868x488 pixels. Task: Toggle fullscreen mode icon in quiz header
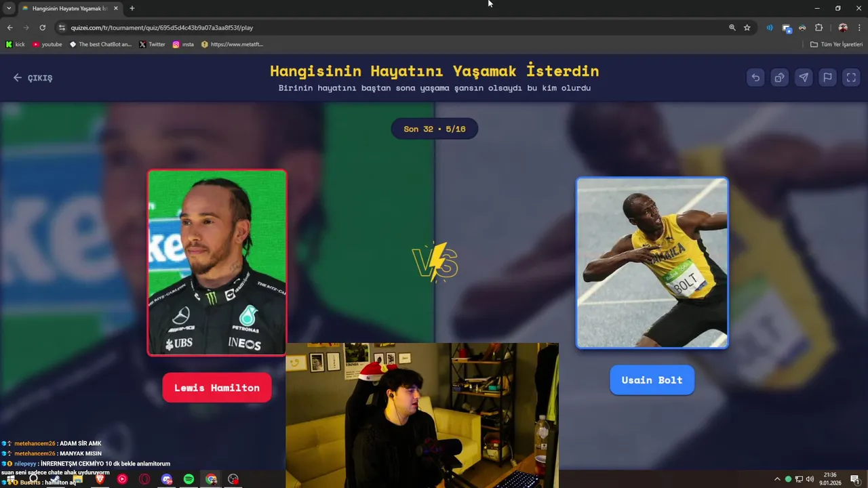point(851,77)
